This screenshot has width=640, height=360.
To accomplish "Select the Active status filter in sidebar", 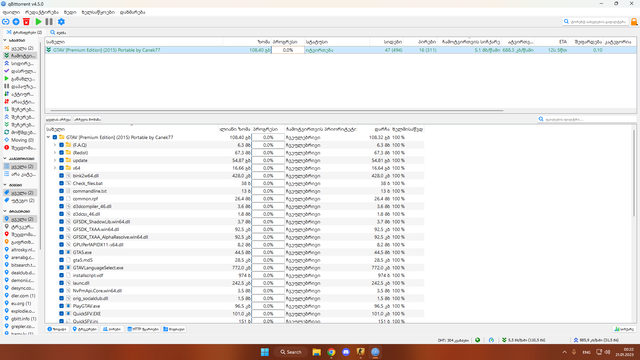I will tap(20, 94).
